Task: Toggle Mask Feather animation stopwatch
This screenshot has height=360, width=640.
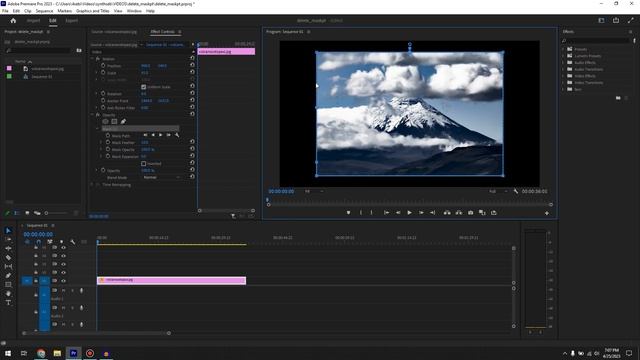Action: 108,142
